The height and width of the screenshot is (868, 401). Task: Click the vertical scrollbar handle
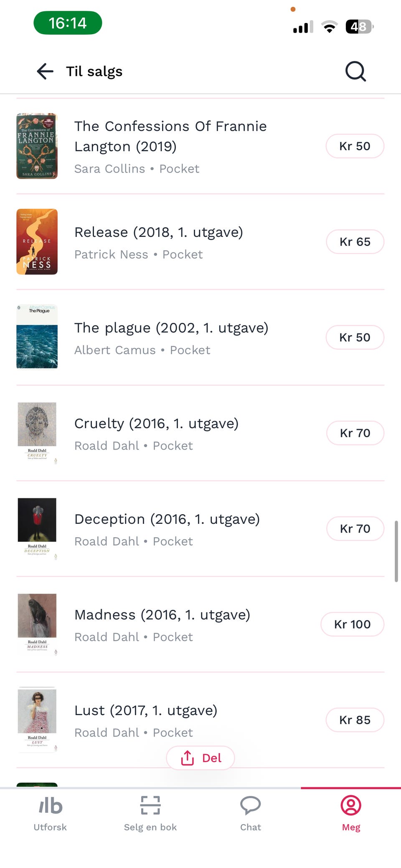pyautogui.click(x=396, y=551)
